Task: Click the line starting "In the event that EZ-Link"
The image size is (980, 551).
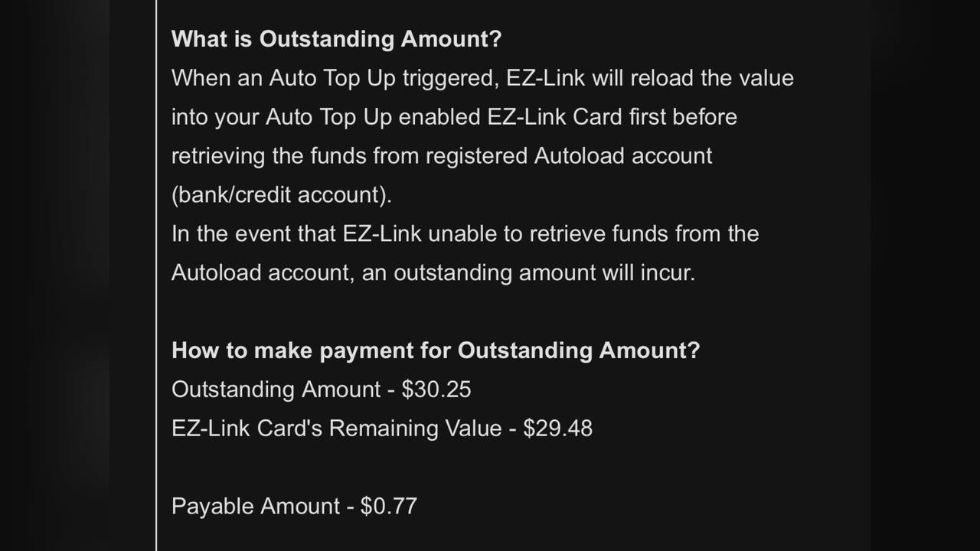Action: [465, 233]
